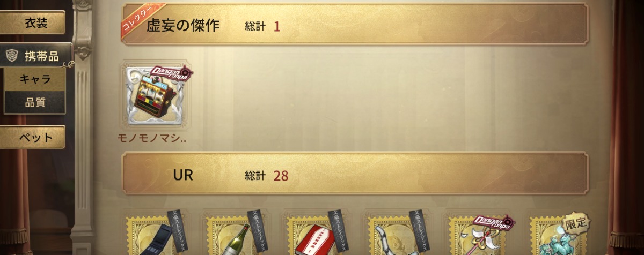
Task: Select the 携帯品 accessories tab
Action: [x=35, y=55]
